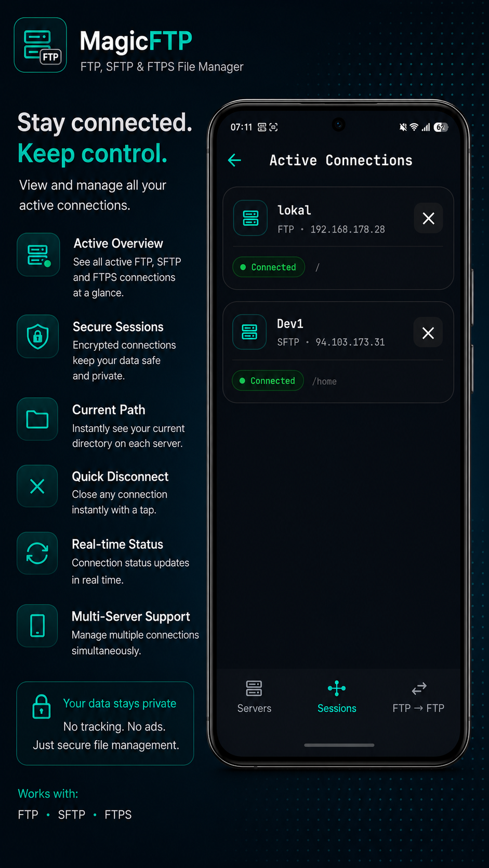This screenshot has width=489, height=868.
Task: Click the MagicFTP app logo icon
Action: (41, 45)
